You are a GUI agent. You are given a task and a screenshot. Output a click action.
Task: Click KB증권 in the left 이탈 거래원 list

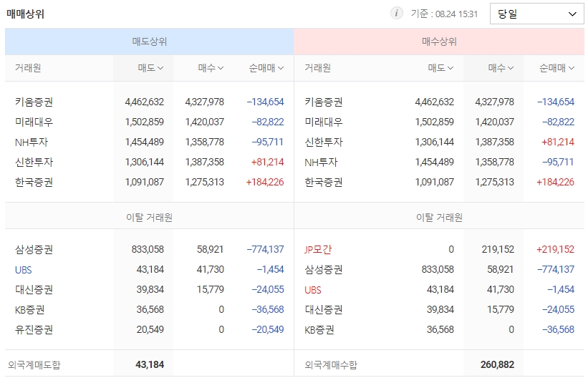click(x=30, y=310)
